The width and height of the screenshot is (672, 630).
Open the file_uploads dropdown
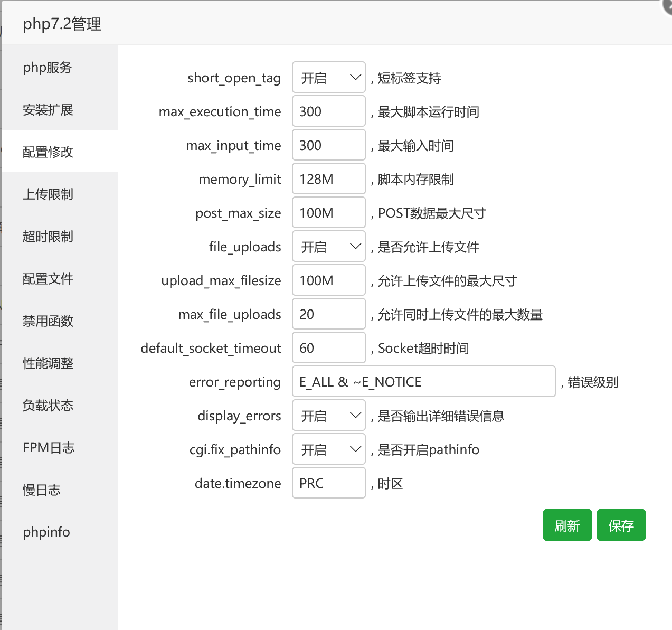[x=328, y=247]
